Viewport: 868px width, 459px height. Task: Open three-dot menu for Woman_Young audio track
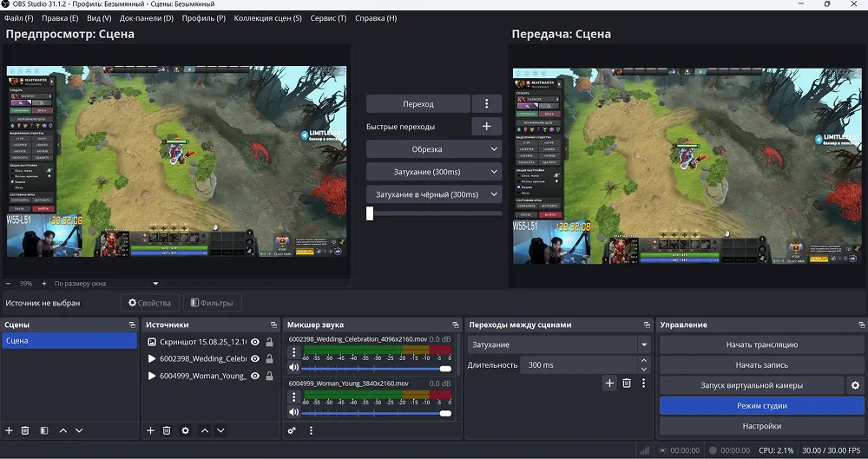tap(294, 399)
